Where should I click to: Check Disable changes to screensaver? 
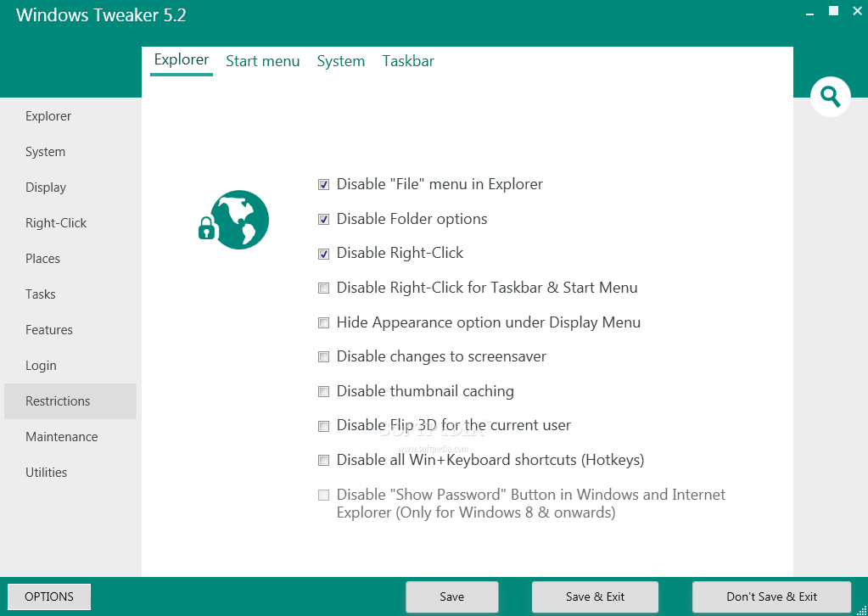[323, 357]
